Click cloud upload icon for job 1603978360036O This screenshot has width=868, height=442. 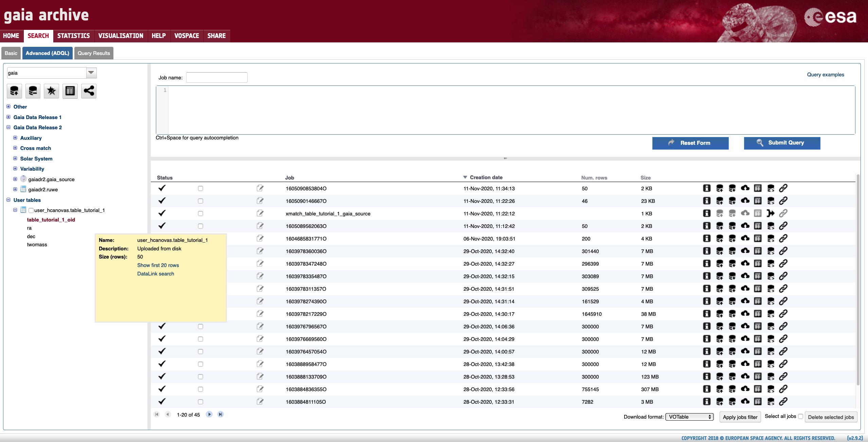[x=745, y=251]
